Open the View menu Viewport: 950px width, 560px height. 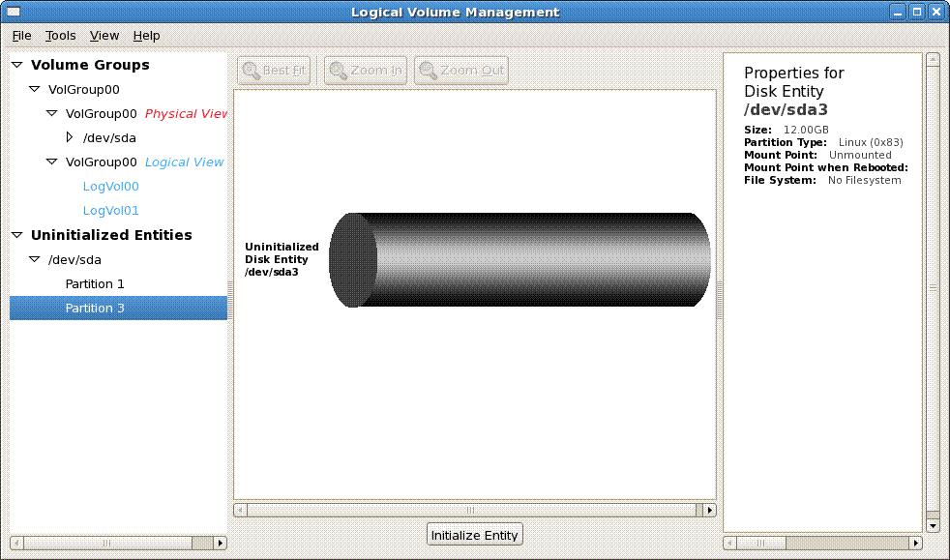pos(104,36)
